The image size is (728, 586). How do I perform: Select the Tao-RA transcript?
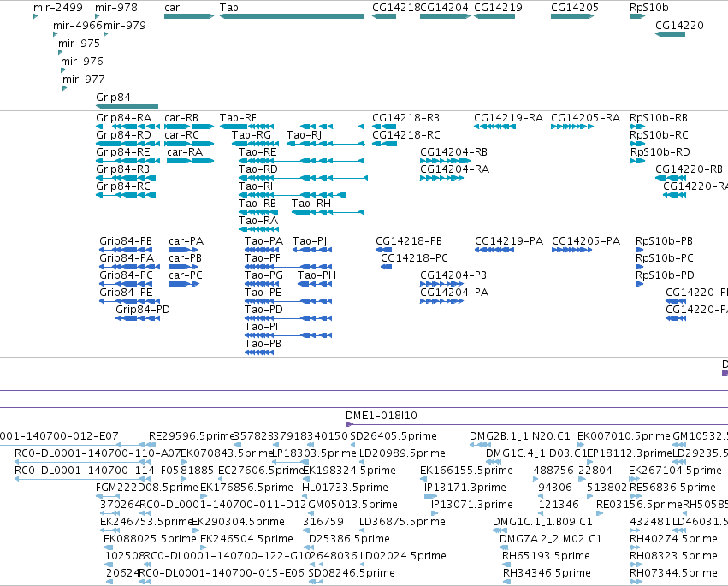point(258,229)
